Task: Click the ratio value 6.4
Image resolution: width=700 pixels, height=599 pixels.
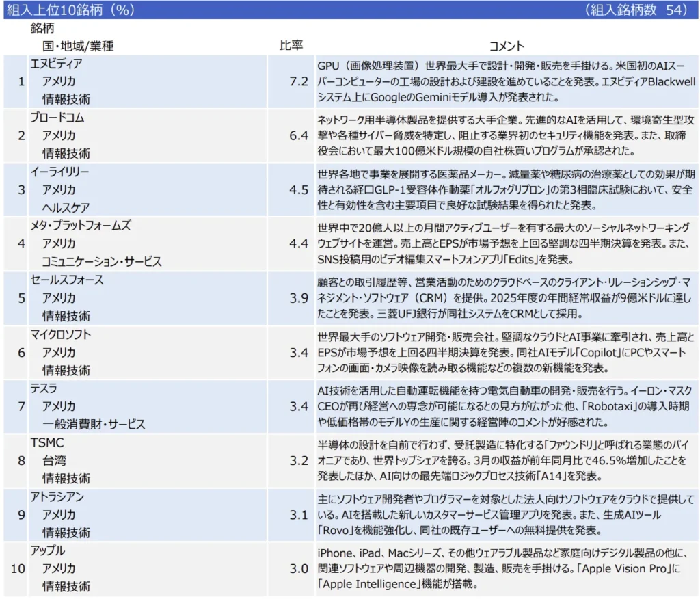Action: coord(299,136)
